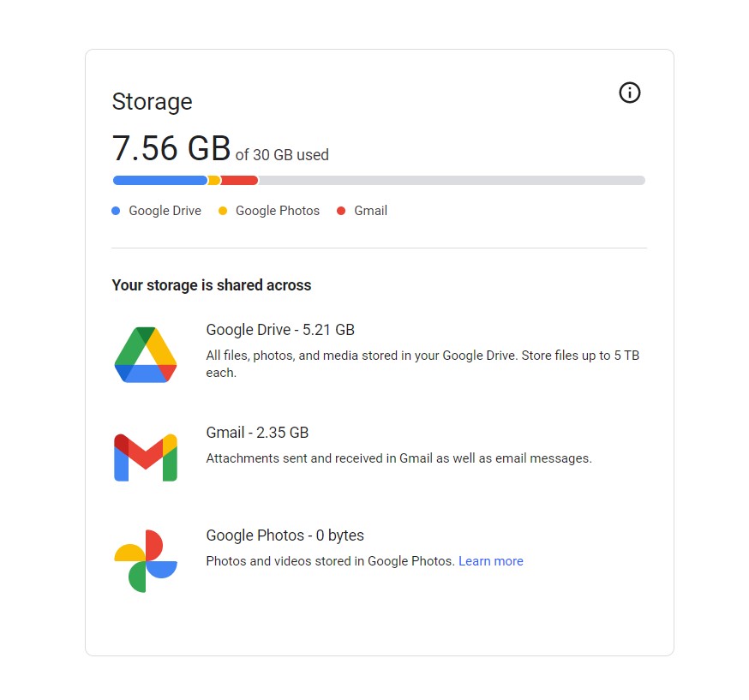Click the yellow segment of storage bar

click(214, 180)
